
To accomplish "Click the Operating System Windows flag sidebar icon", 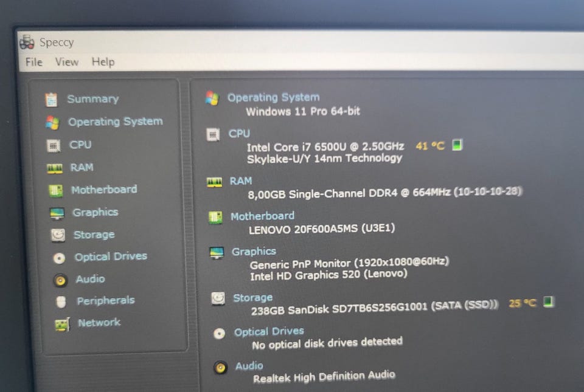I will pyautogui.click(x=52, y=123).
